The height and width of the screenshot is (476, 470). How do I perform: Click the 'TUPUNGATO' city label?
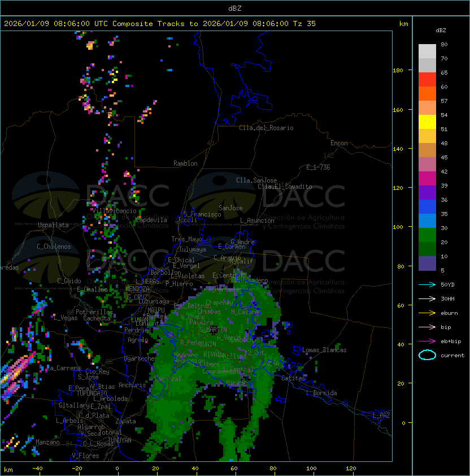point(92,393)
